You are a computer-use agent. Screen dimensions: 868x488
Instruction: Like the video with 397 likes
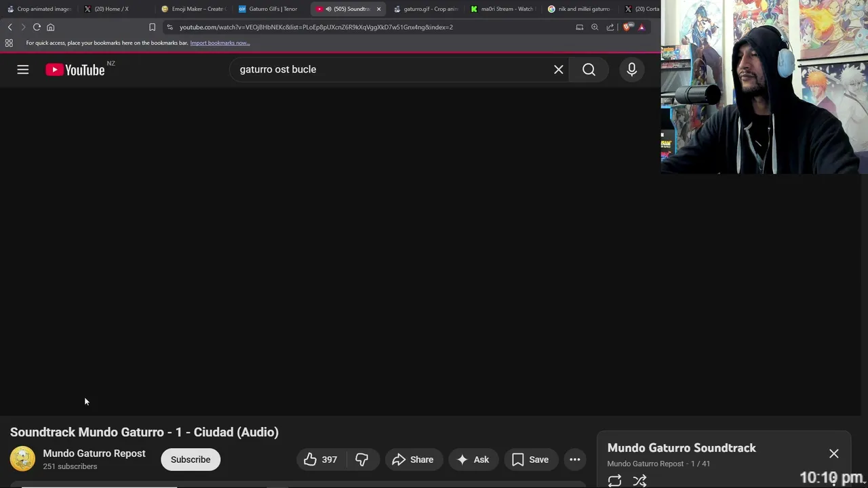pos(320,460)
